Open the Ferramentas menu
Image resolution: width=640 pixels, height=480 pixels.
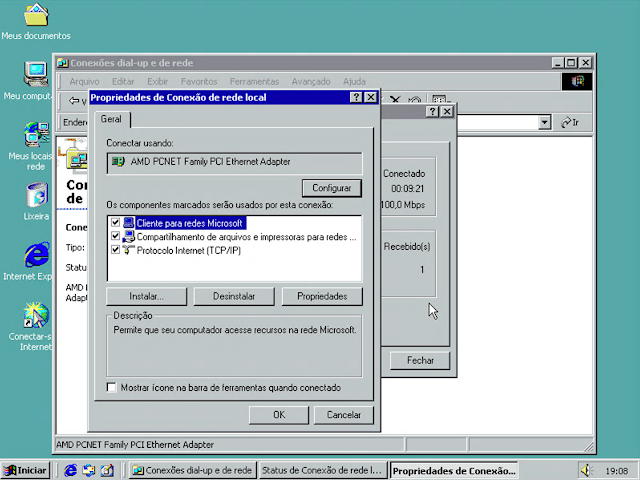click(x=254, y=82)
